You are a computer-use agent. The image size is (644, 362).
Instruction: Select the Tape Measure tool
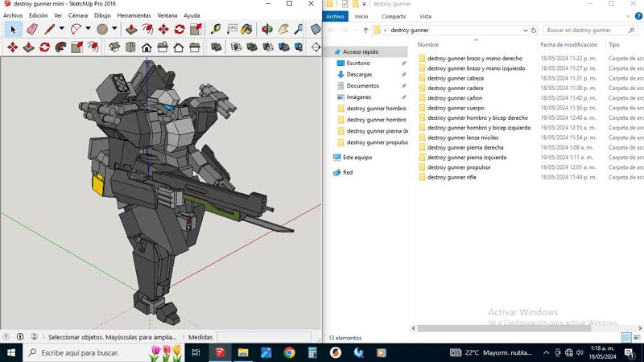pyautogui.click(x=216, y=29)
